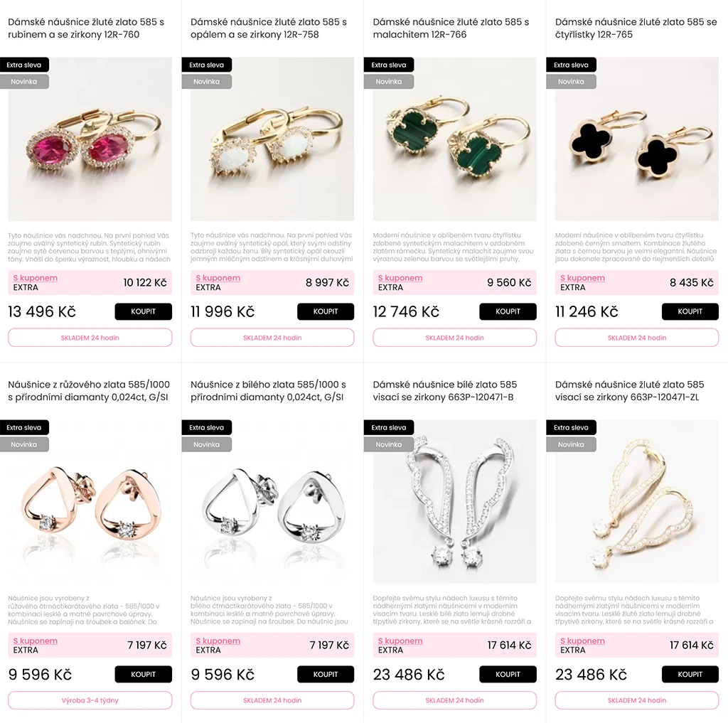Open the ruby earrings product image
Image resolution: width=728 pixels, height=723 pixels.
pos(90,139)
